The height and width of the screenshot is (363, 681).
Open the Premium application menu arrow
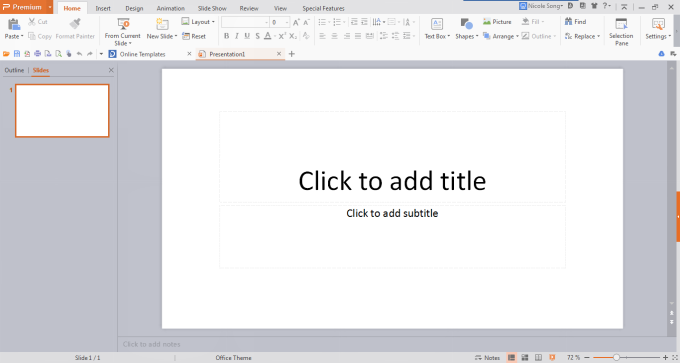point(50,7)
